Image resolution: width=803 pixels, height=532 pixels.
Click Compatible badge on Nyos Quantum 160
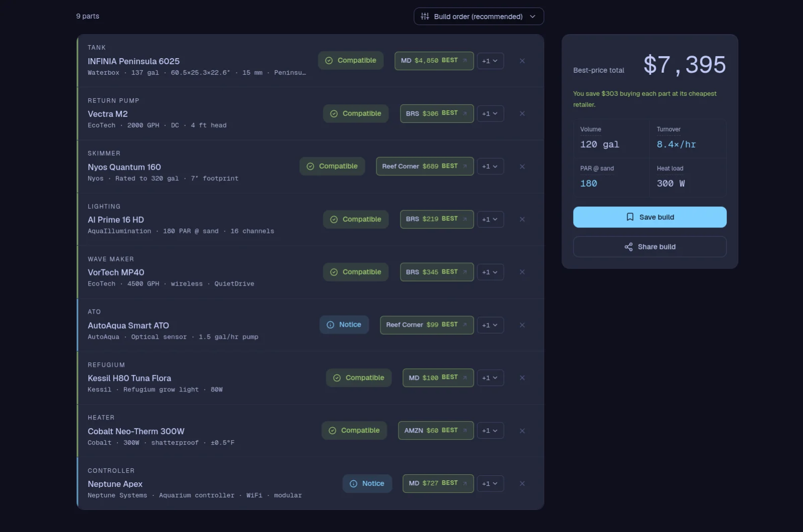[332, 167]
